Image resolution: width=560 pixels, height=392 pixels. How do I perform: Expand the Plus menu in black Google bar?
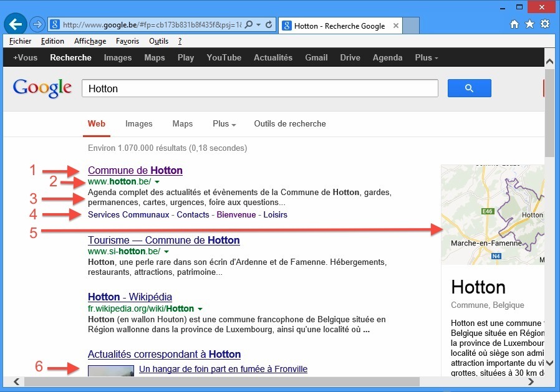point(427,57)
